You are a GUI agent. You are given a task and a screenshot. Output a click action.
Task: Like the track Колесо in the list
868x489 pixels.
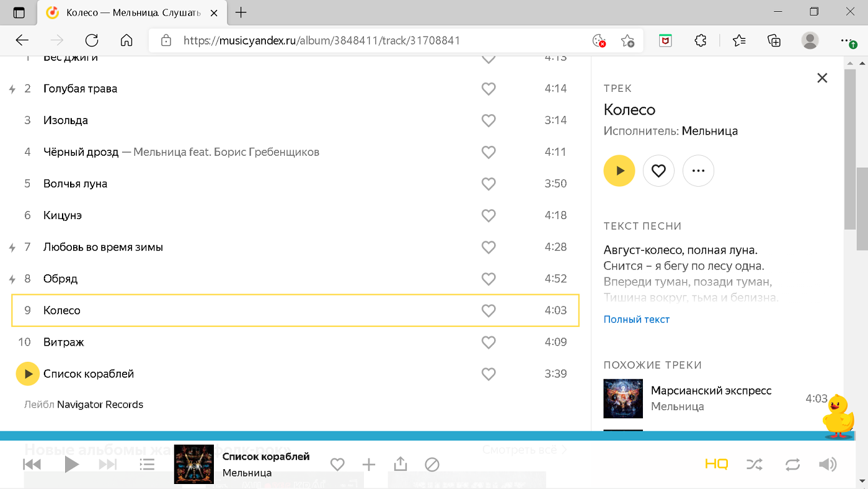point(489,310)
